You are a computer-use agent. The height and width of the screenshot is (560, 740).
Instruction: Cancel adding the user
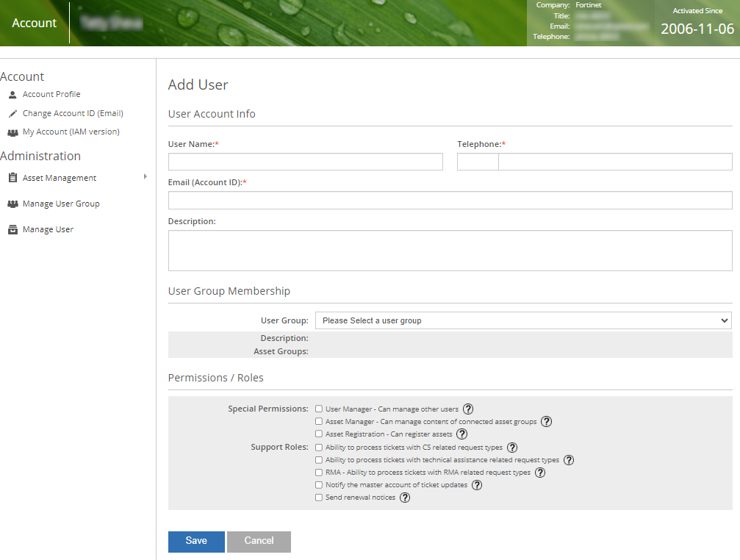point(259,541)
